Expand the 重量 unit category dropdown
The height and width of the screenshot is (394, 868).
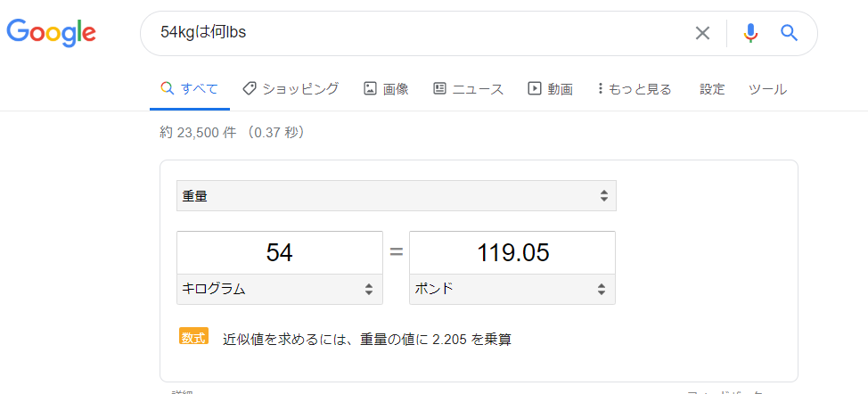tap(397, 195)
